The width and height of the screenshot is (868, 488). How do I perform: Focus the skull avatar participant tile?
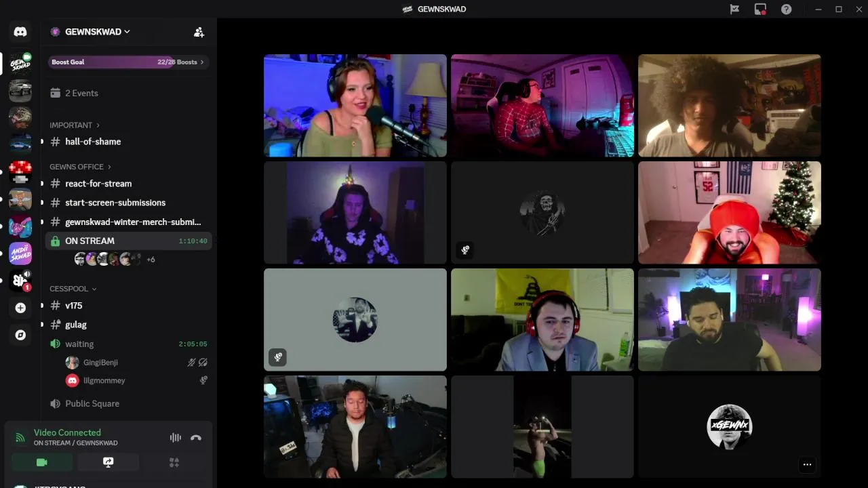click(x=542, y=213)
